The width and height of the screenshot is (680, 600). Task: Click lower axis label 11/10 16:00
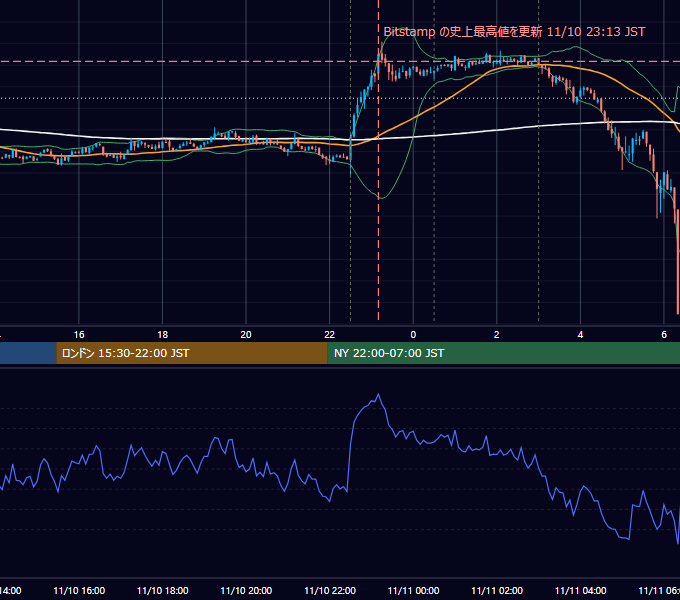point(79,591)
